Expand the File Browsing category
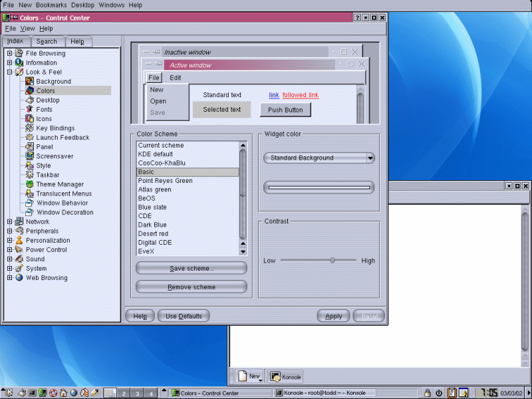 tap(10, 53)
